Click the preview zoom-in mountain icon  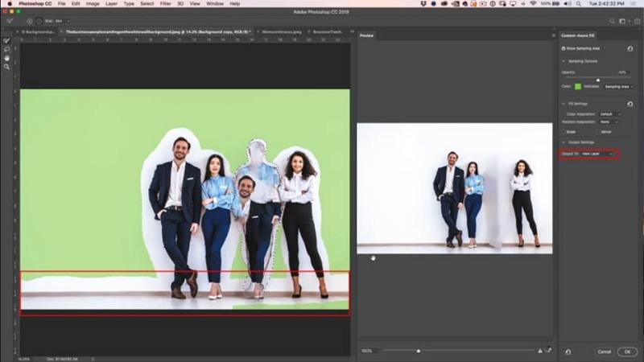[x=540, y=351]
